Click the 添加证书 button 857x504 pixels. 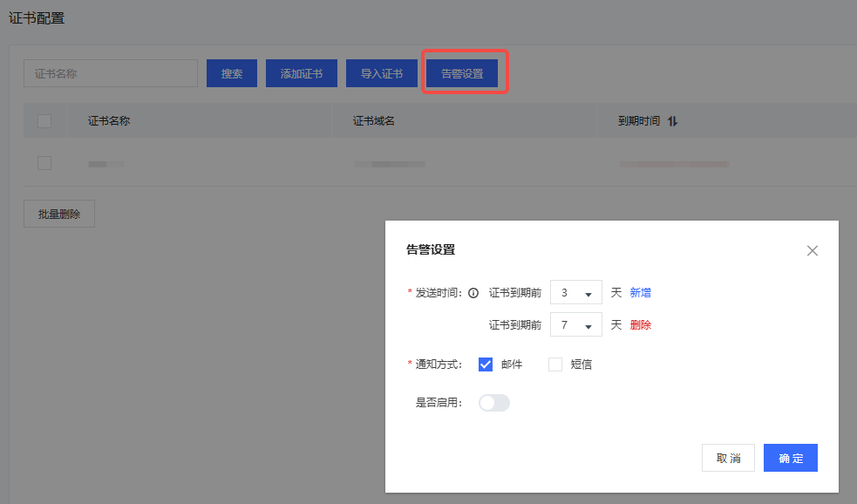point(301,73)
